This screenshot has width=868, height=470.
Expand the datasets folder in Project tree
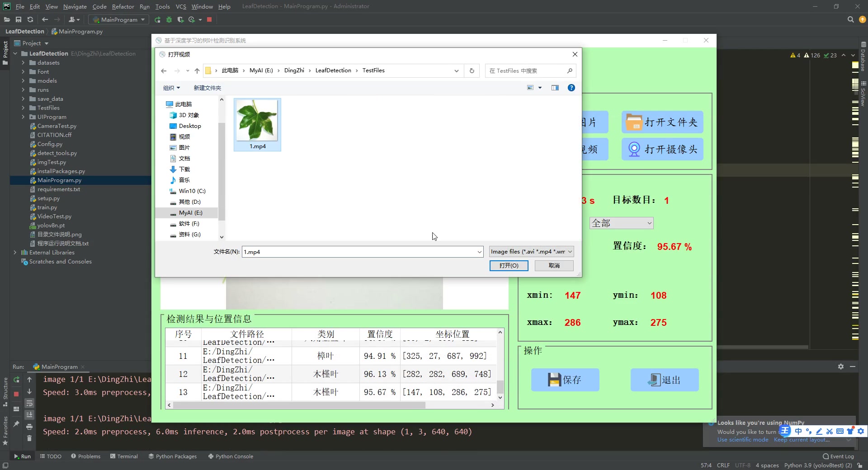coord(24,62)
